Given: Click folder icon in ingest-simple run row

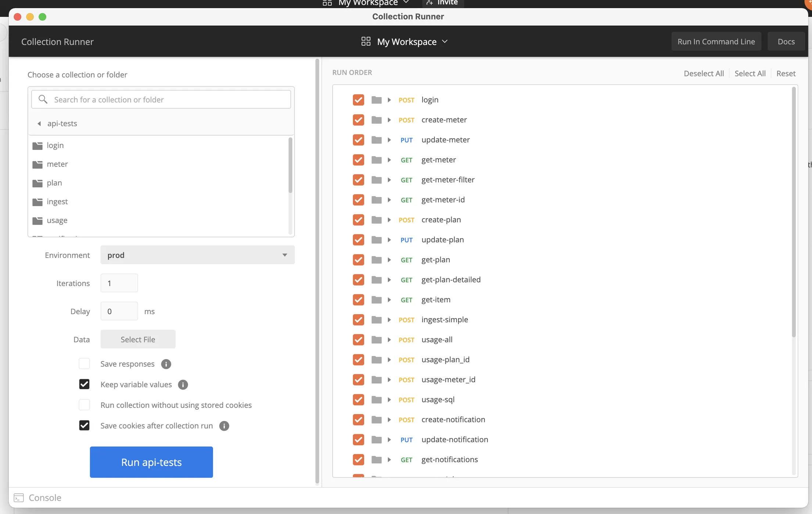Looking at the screenshot, I should point(376,320).
